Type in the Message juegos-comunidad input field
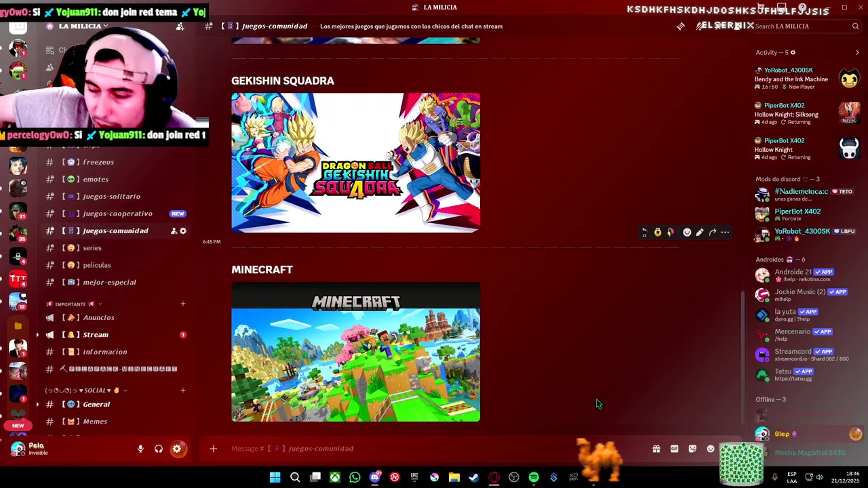This screenshot has width=868, height=488. [x=434, y=449]
